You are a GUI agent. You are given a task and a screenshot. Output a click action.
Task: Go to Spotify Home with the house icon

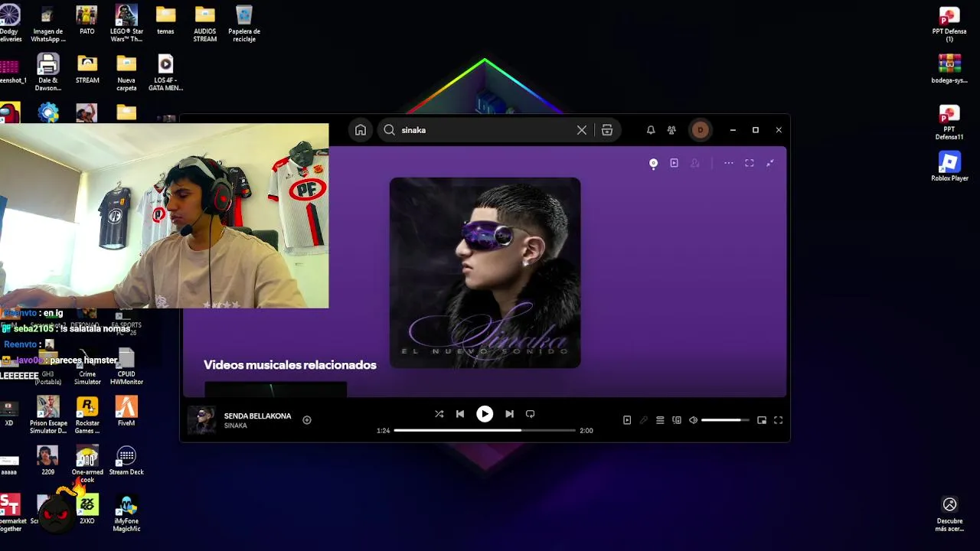(361, 130)
